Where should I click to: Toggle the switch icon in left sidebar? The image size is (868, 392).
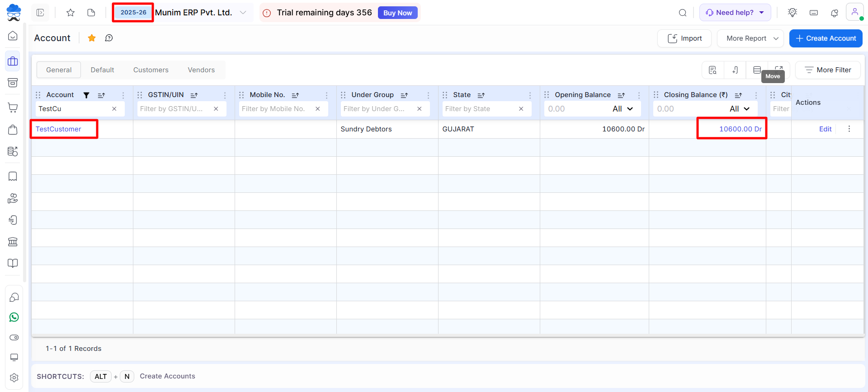14,337
